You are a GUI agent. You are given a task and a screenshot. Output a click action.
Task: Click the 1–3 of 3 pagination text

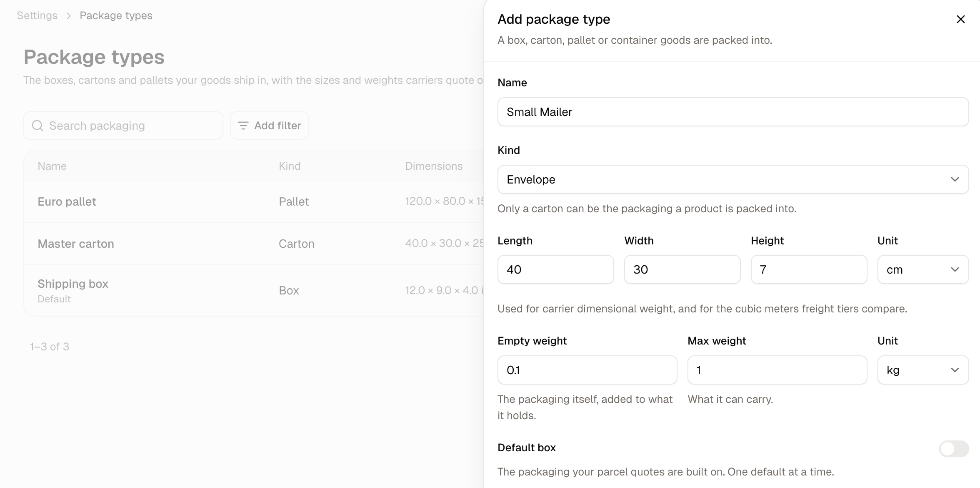(50, 347)
